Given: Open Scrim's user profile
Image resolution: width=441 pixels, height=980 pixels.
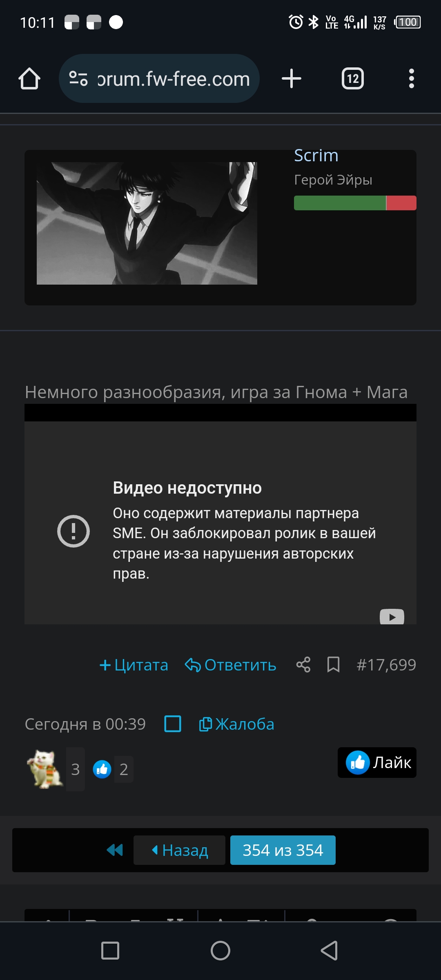Looking at the screenshot, I should (x=316, y=155).
